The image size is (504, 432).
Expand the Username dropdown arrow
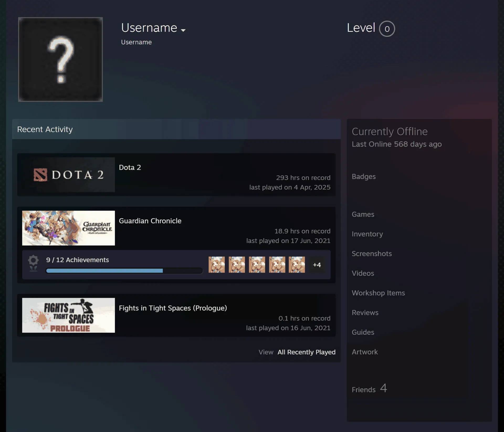[x=183, y=30]
